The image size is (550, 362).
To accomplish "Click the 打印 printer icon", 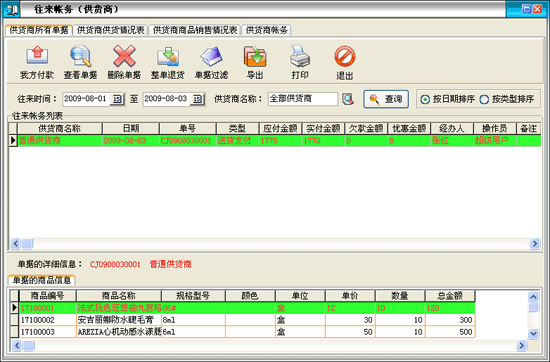I will click(x=300, y=56).
